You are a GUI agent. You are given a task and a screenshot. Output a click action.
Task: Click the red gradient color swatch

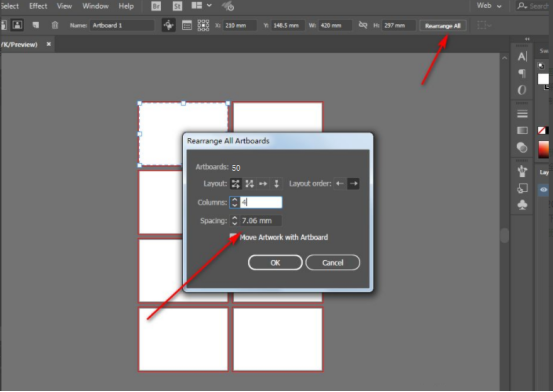point(543,150)
